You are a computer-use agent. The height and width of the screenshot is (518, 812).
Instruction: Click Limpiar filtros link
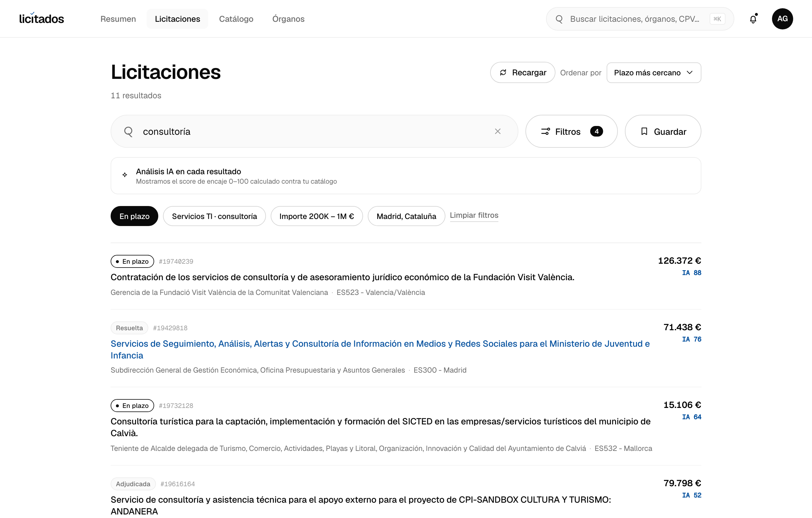(474, 215)
